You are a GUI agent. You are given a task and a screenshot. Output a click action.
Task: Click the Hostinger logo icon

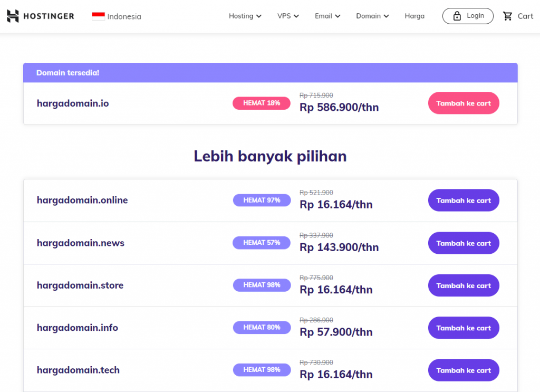pos(13,16)
